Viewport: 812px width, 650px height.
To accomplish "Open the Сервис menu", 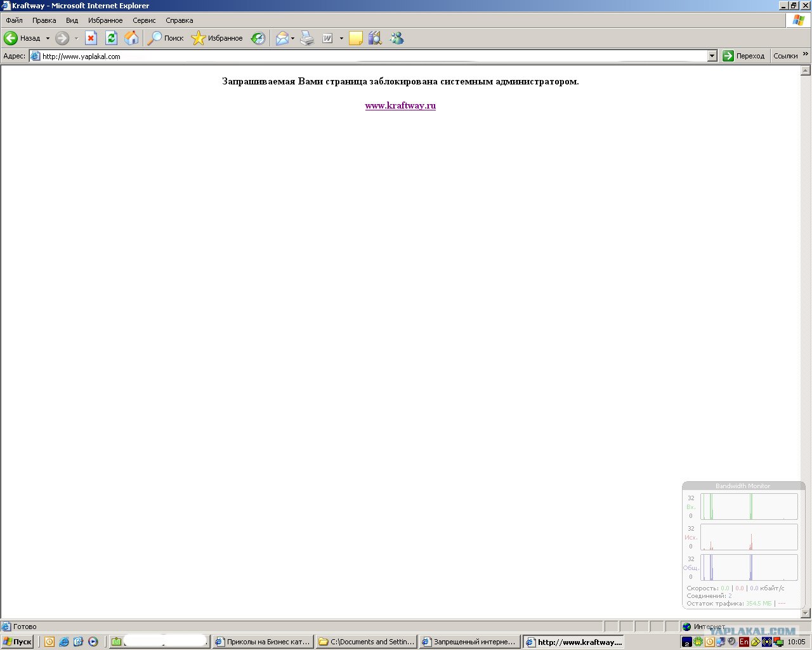I will click(144, 20).
